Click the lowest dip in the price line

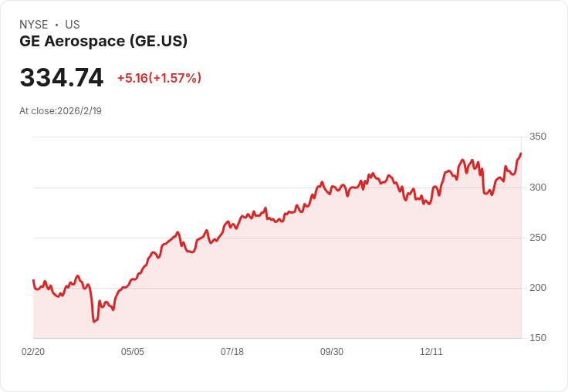(x=94, y=321)
